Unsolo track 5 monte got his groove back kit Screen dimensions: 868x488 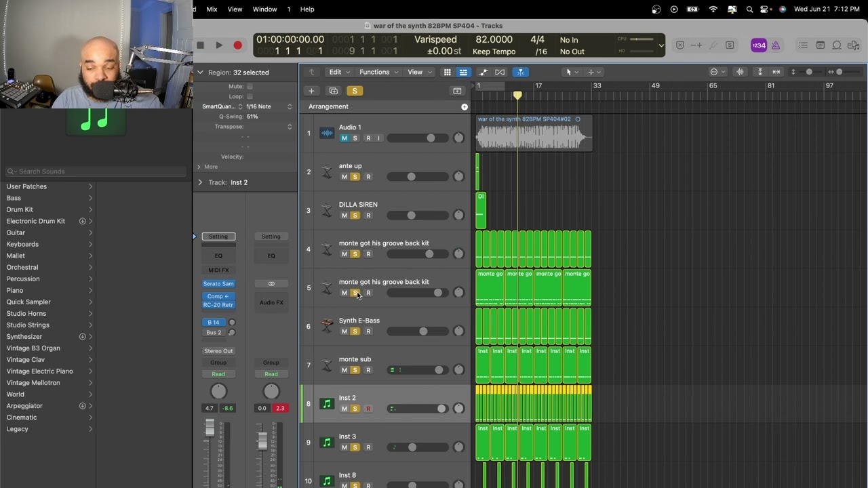tap(355, 293)
